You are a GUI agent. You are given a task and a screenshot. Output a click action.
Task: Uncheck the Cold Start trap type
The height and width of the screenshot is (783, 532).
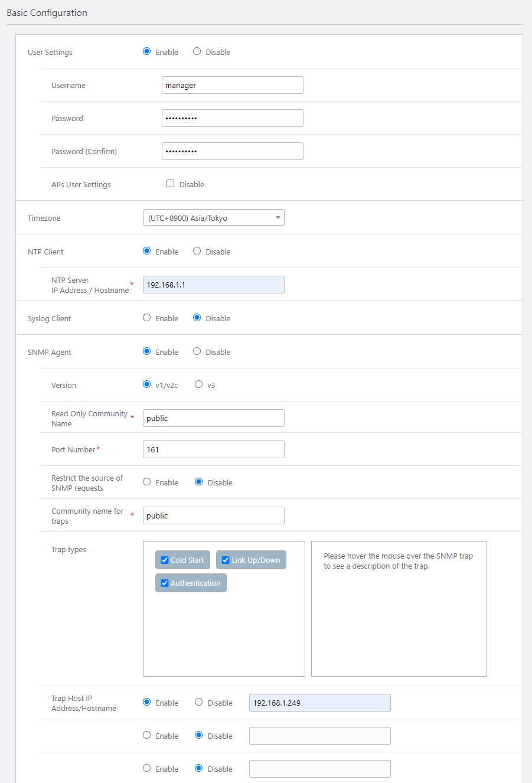pos(165,560)
